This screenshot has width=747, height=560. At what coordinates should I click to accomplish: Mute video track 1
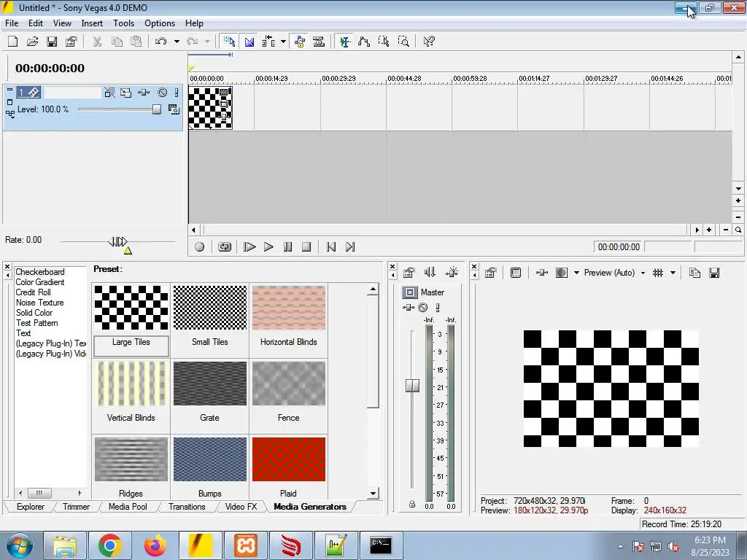(x=163, y=93)
